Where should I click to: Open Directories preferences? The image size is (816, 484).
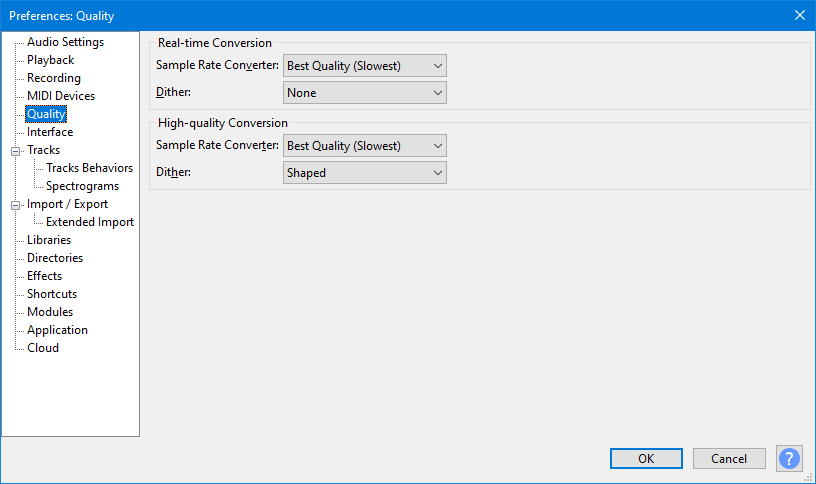click(55, 258)
